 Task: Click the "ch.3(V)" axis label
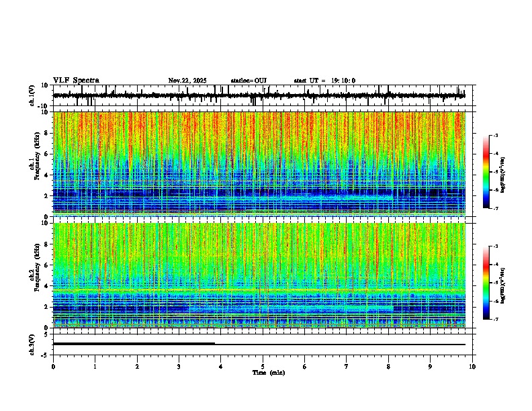pyautogui.click(x=32, y=345)
